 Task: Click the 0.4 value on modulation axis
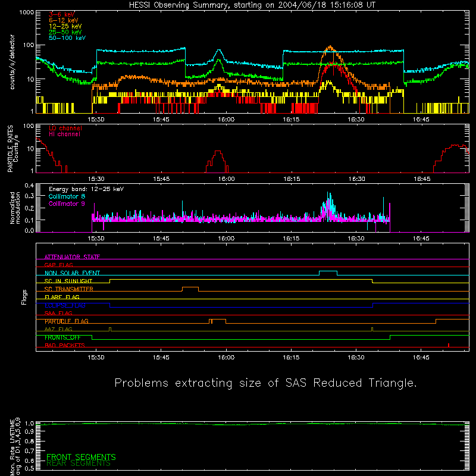pyautogui.click(x=29, y=185)
